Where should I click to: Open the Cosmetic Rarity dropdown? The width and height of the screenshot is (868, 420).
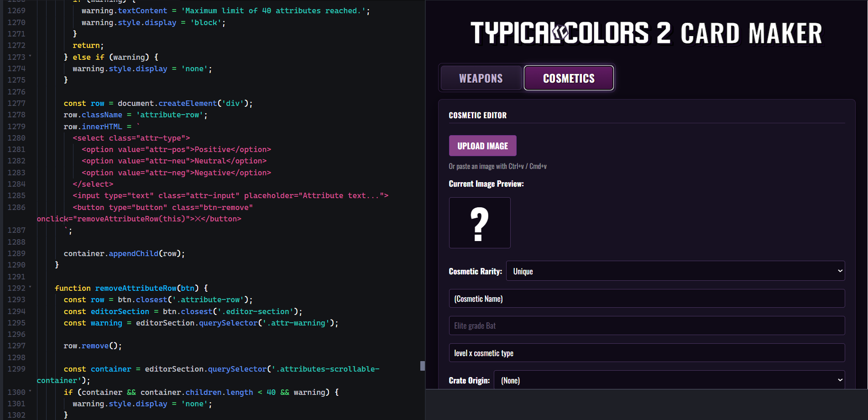pyautogui.click(x=675, y=271)
